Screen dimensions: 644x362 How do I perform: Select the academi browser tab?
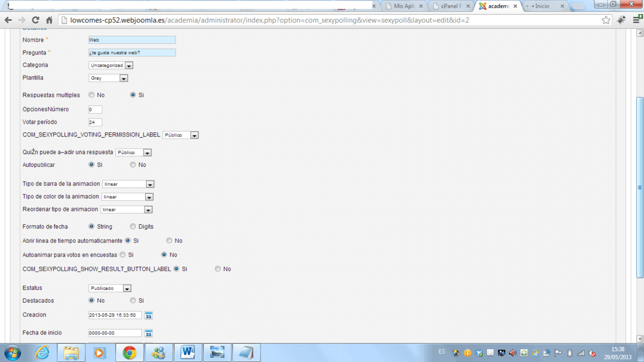pyautogui.click(x=498, y=6)
